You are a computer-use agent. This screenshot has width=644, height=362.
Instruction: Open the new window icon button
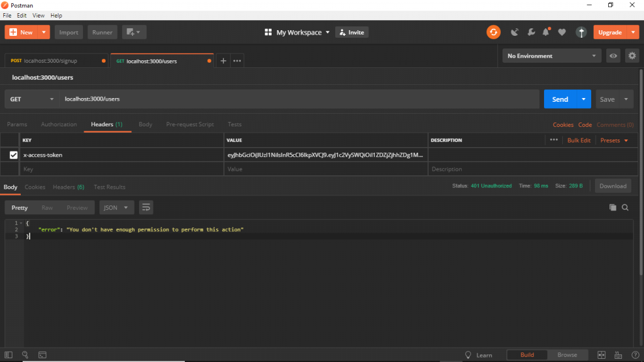coord(134,32)
